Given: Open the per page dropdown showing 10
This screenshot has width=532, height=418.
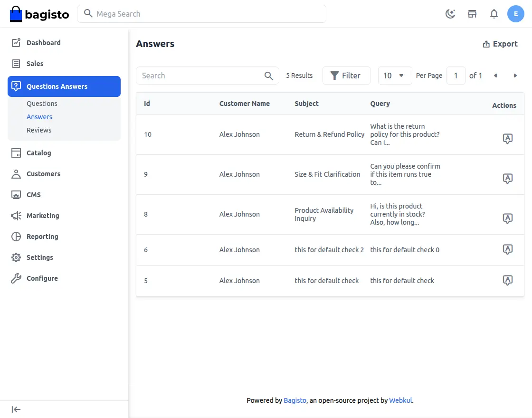Looking at the screenshot, I should (394, 76).
